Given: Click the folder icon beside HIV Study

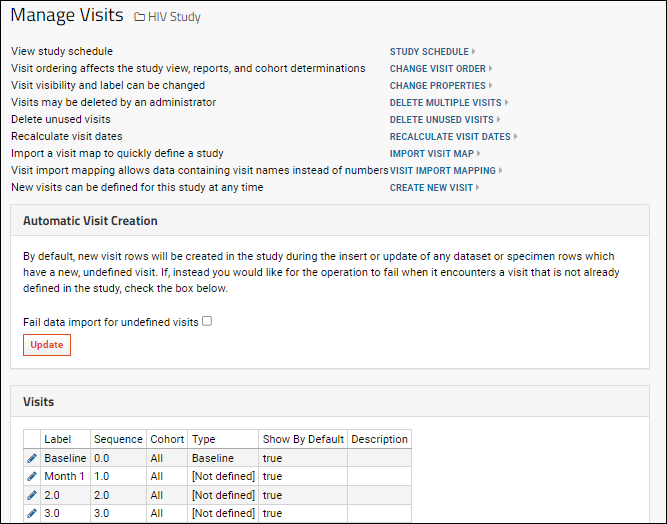Looking at the screenshot, I should (x=139, y=17).
